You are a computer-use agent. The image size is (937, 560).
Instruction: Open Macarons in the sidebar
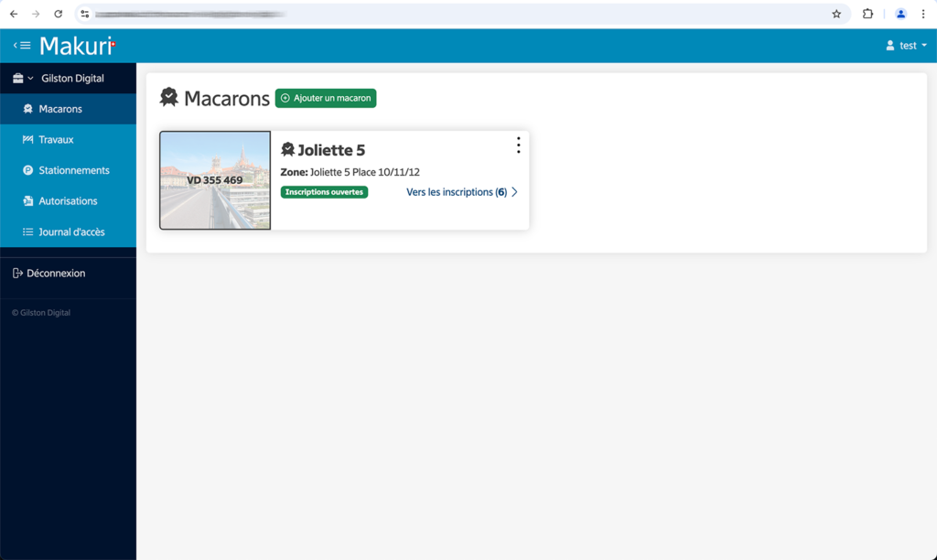[60, 109]
